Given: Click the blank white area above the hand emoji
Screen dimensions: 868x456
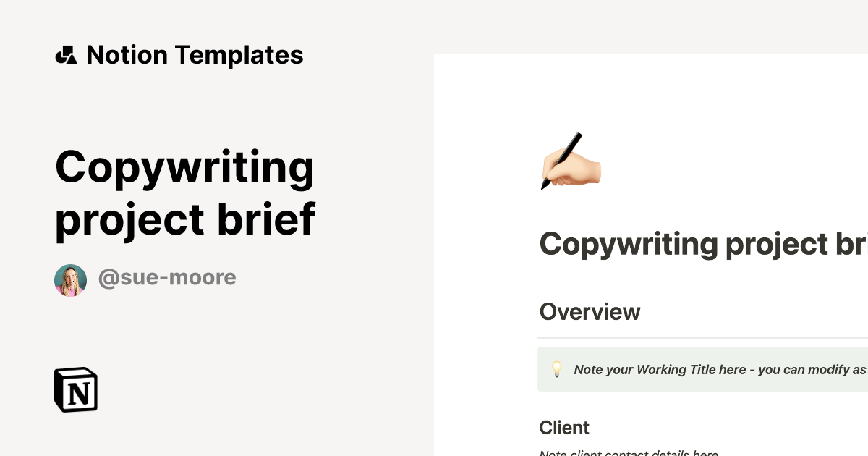Looking at the screenshot, I should [571, 94].
